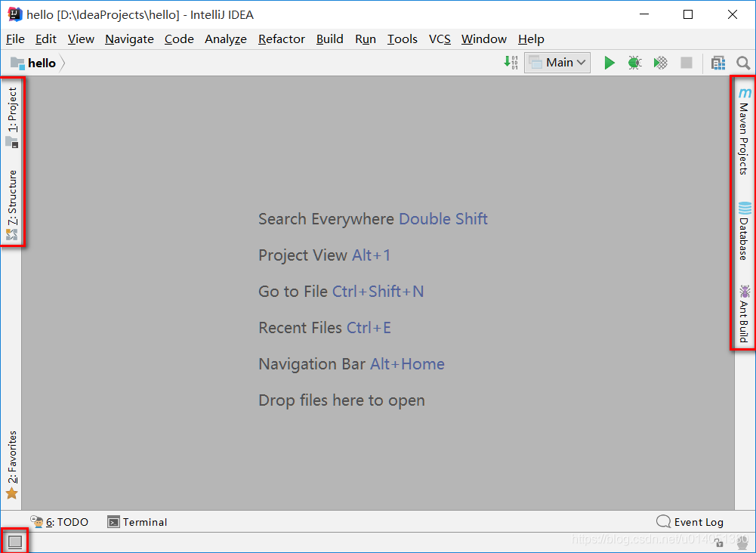The image size is (756, 553).
Task: Open the VCS menu
Action: (x=440, y=39)
